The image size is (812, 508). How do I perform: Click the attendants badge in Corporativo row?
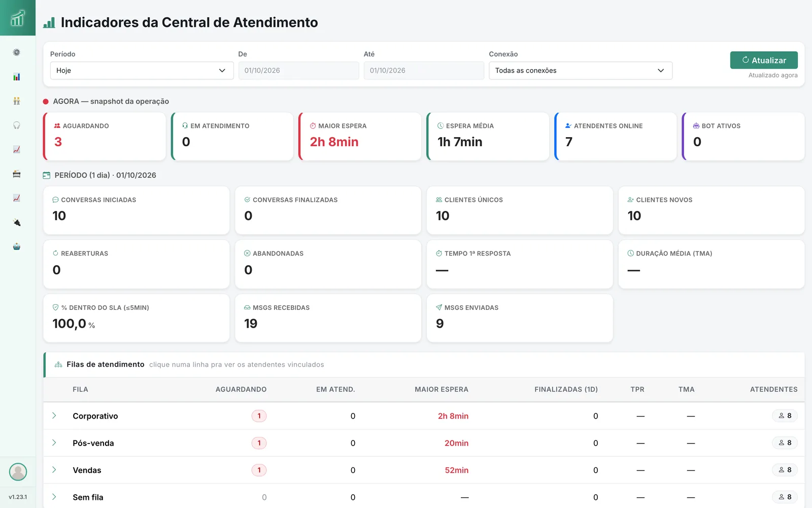[785, 416]
